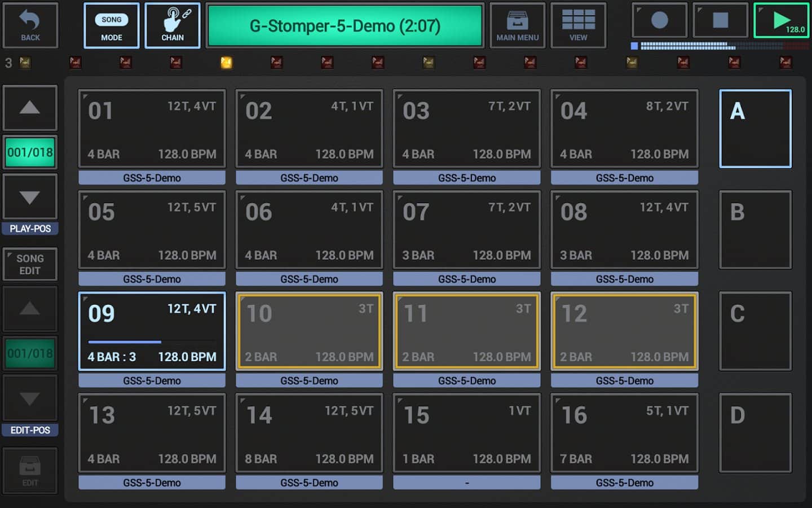Select pattern pad 01
Image resolution: width=812 pixels, height=508 pixels.
[152, 129]
